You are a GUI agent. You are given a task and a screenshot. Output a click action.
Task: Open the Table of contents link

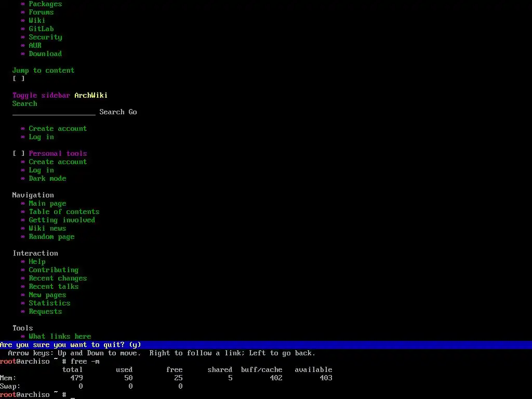tap(64, 212)
